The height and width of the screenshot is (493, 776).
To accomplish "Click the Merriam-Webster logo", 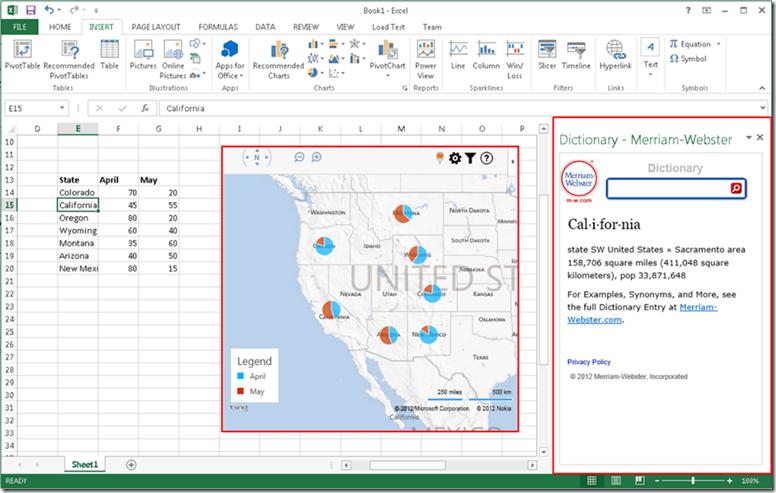I will 579,179.
